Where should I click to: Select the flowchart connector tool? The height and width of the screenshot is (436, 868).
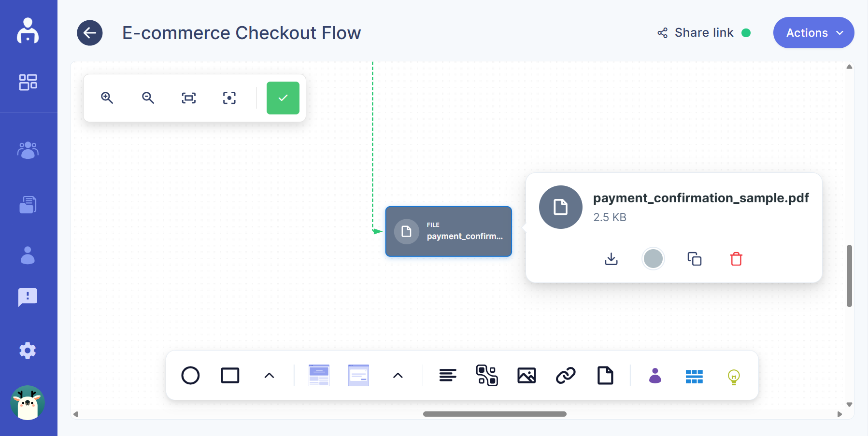pos(487,375)
